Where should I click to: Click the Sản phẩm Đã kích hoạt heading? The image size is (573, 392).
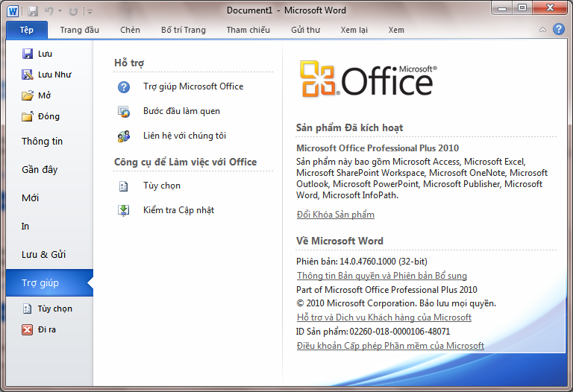tap(349, 127)
